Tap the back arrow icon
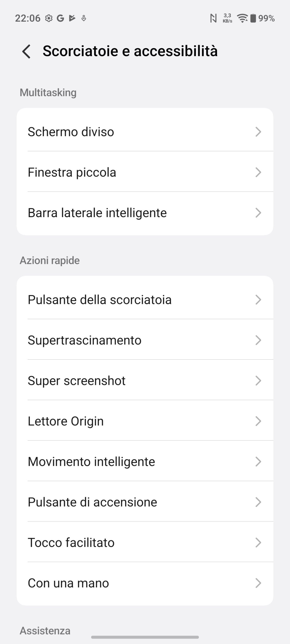 (26, 51)
